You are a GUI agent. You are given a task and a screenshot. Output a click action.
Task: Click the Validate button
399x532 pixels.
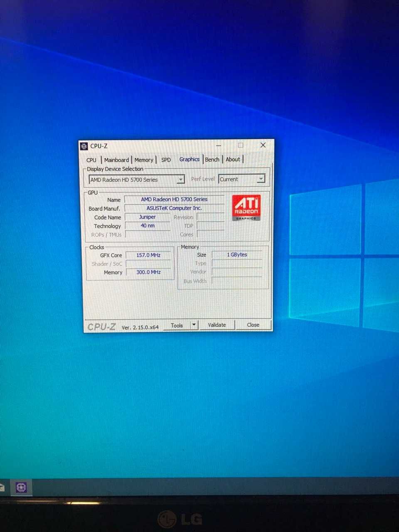coord(217,325)
